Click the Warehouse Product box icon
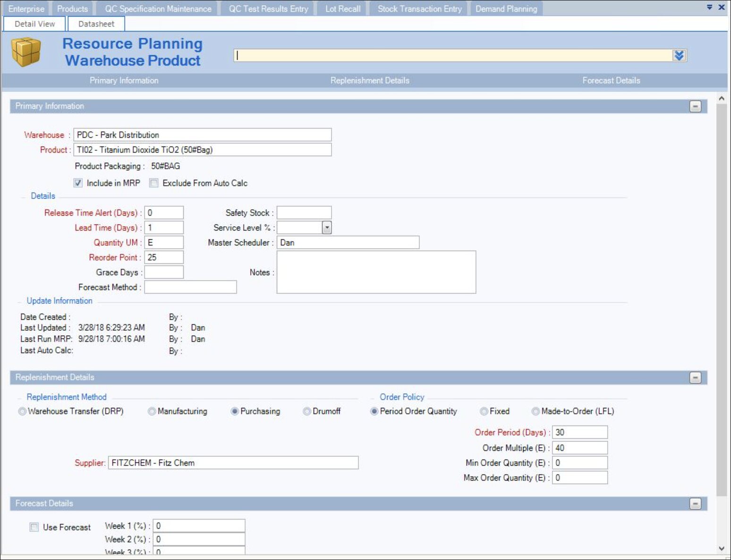Viewport: 731px width, 560px height. tap(26, 52)
